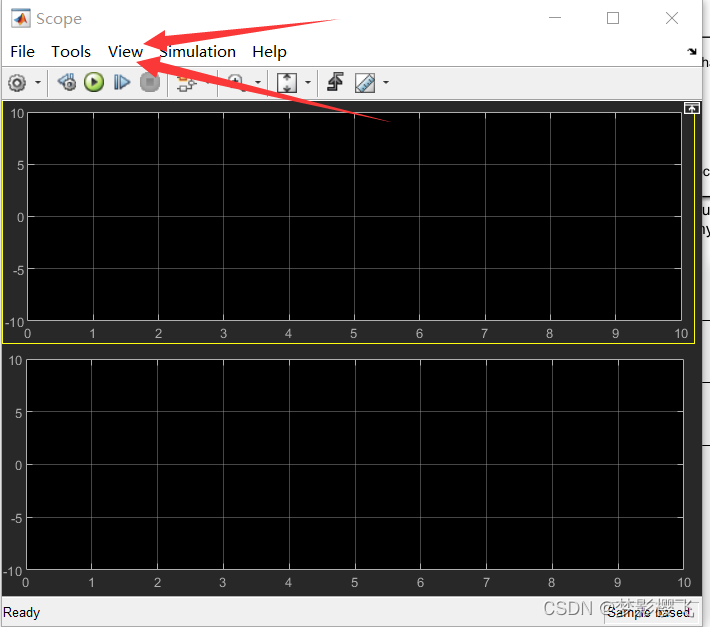Open the File menu
Screen dimensions: 710x627
22,52
